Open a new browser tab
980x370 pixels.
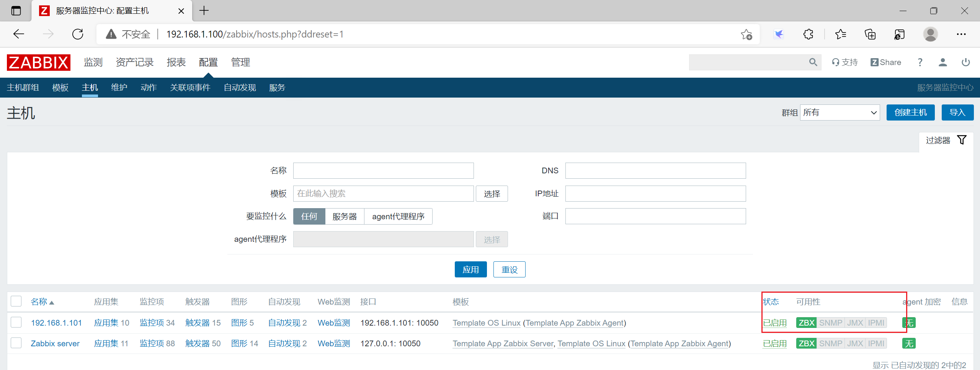[204, 10]
